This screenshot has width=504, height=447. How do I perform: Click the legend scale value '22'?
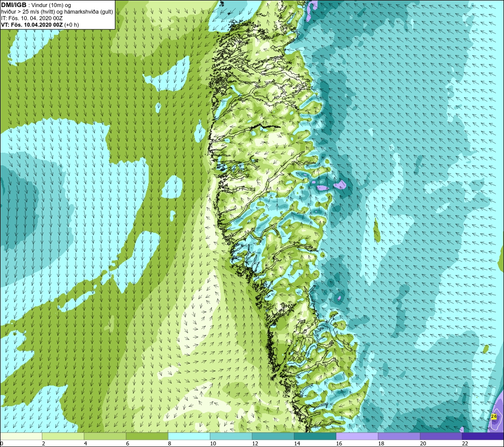465,443
